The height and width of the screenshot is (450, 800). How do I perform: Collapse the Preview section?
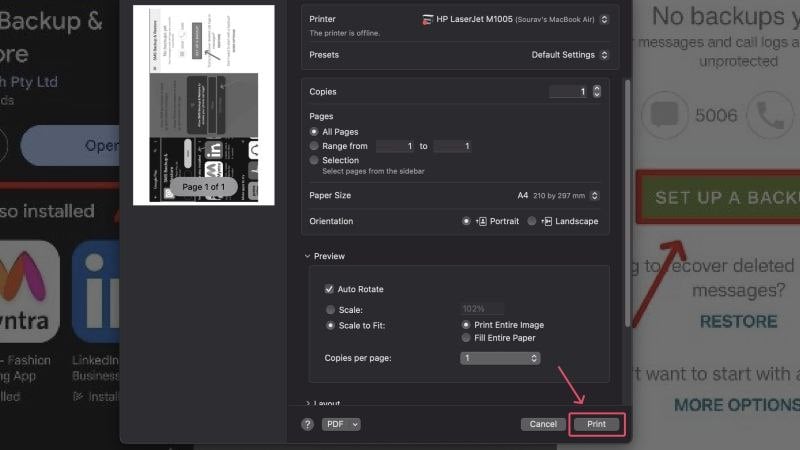click(308, 256)
